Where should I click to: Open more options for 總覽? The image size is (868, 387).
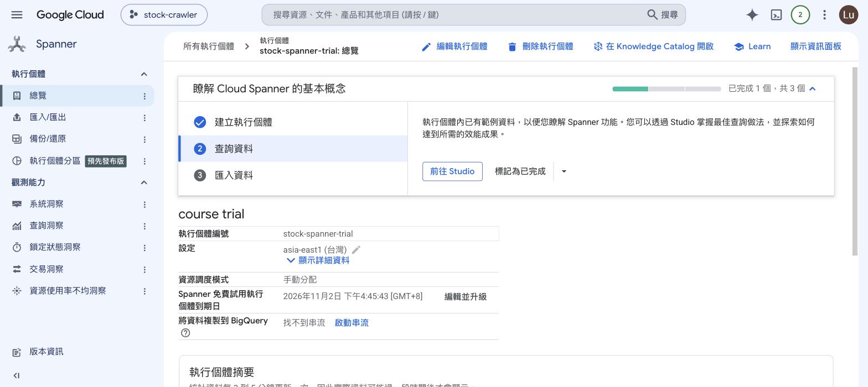144,96
